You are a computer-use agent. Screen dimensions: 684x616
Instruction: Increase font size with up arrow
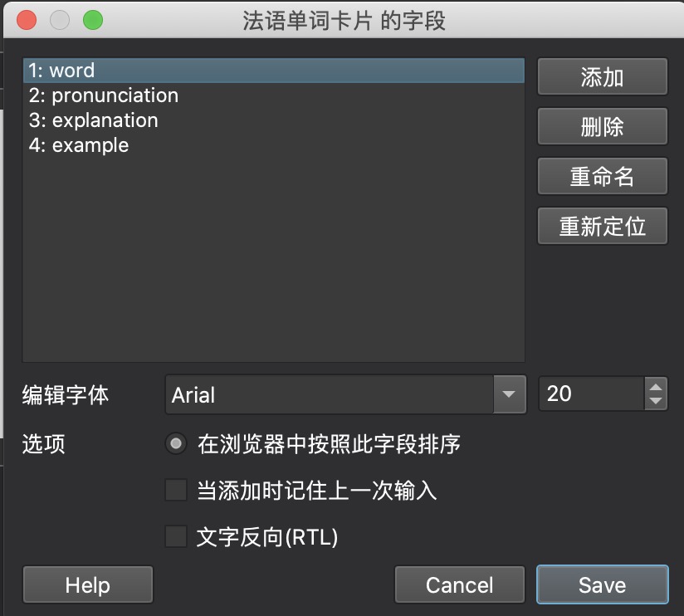coord(656,386)
